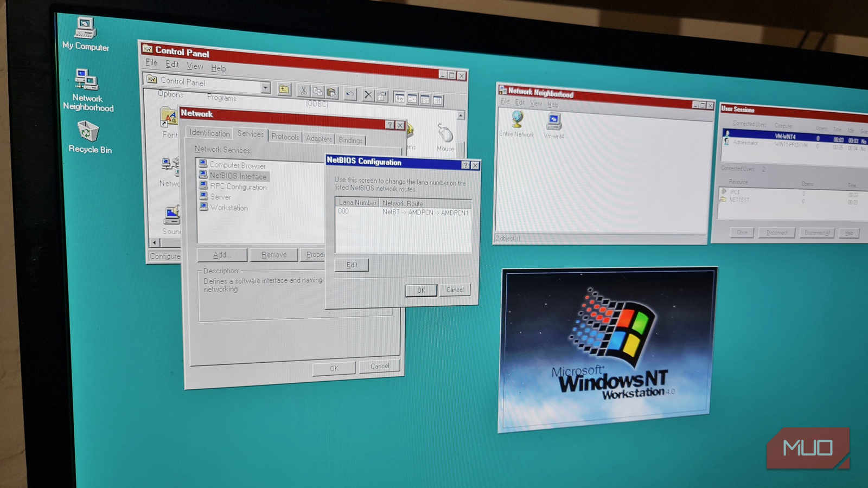This screenshot has width=868, height=488.
Task: Switch to the Services tab
Action: coord(251,133)
